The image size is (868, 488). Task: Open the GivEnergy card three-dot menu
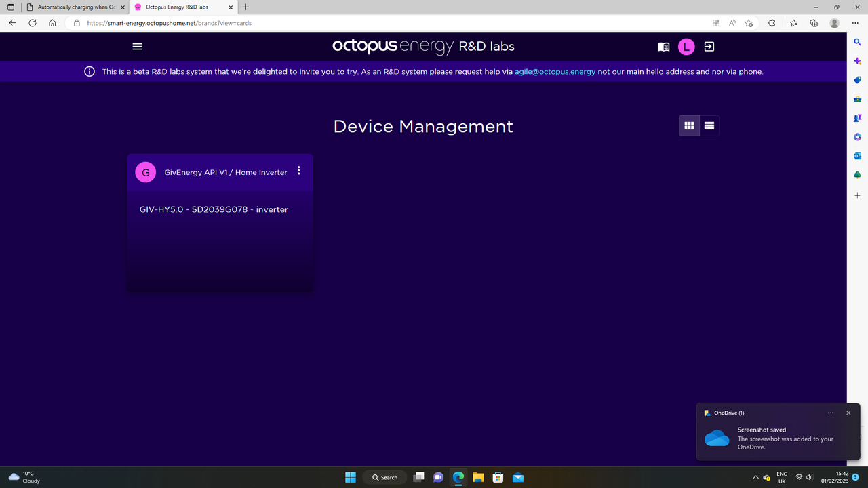pos(298,171)
